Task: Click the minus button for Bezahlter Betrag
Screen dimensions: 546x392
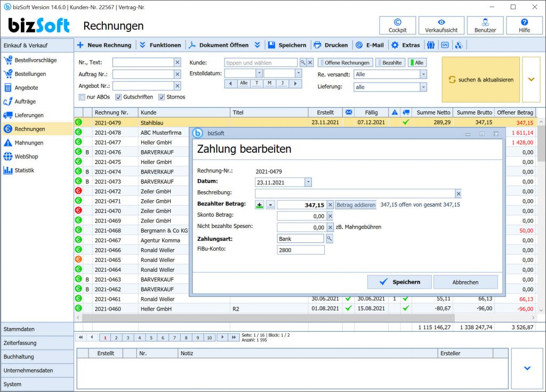Action: (x=270, y=205)
